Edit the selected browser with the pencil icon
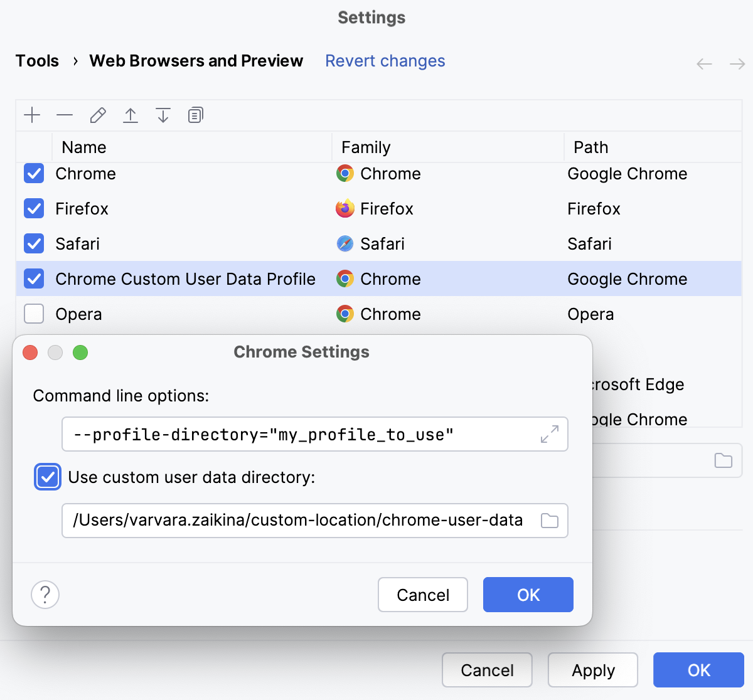 tap(97, 115)
